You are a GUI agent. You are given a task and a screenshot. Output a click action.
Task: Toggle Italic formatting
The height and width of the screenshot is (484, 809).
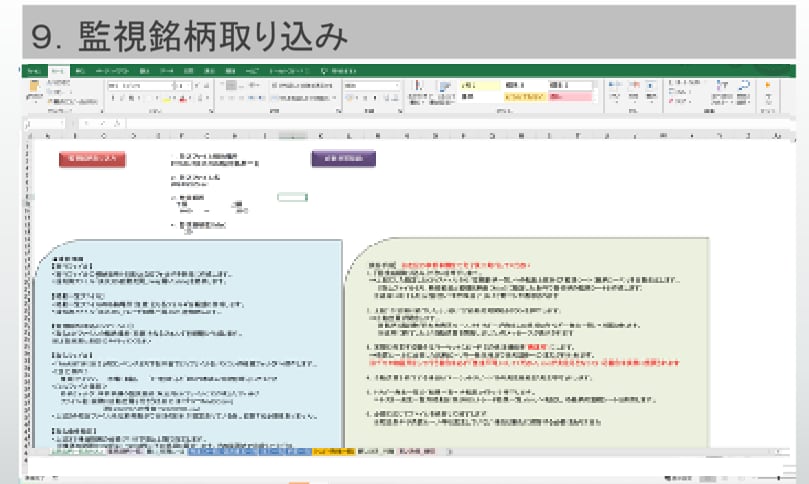[122, 98]
